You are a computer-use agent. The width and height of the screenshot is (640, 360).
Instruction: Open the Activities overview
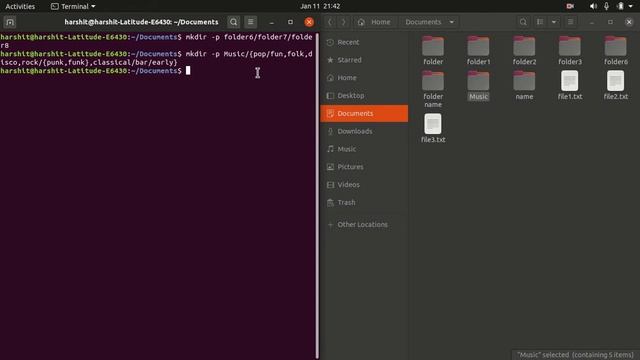tap(20, 6)
